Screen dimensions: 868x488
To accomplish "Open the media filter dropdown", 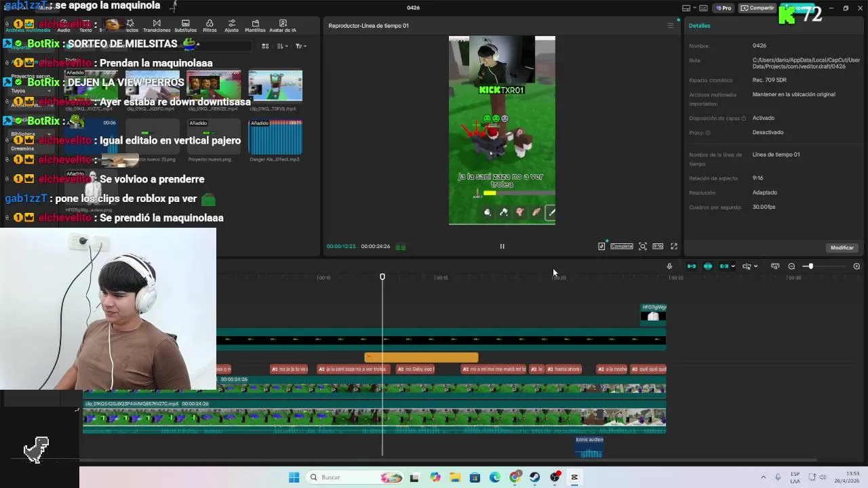I will (300, 46).
